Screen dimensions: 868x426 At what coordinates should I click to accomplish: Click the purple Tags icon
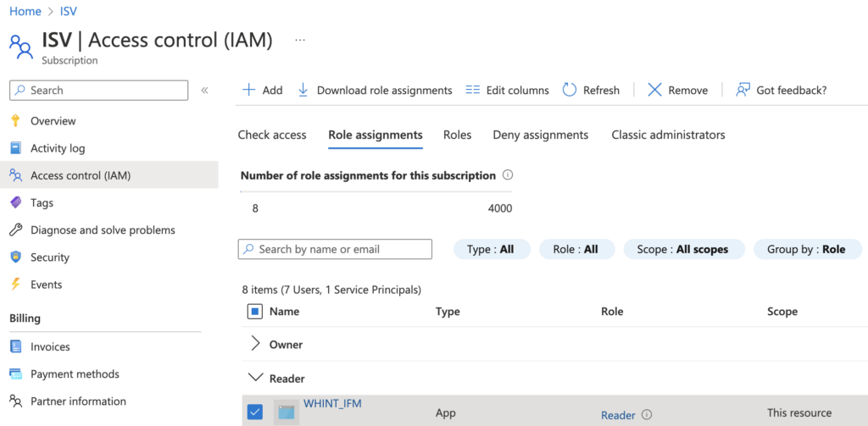pos(16,203)
